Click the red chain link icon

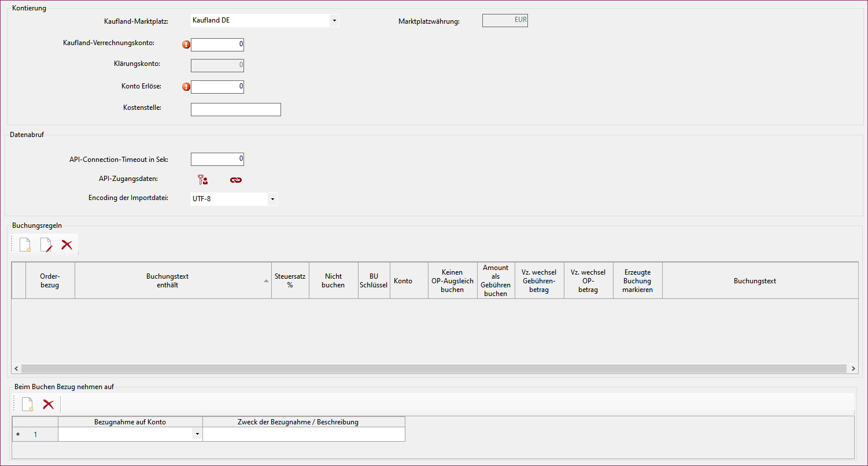click(x=236, y=180)
